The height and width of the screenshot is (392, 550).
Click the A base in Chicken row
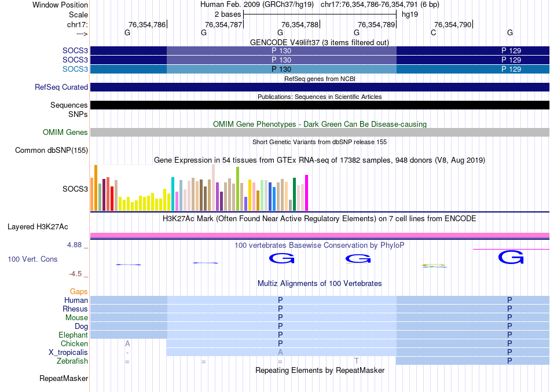127,343
